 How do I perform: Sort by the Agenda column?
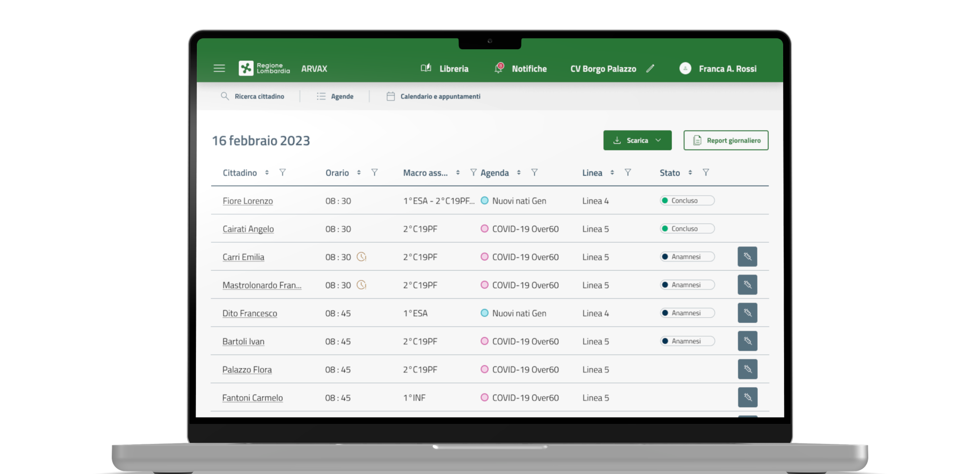519,172
